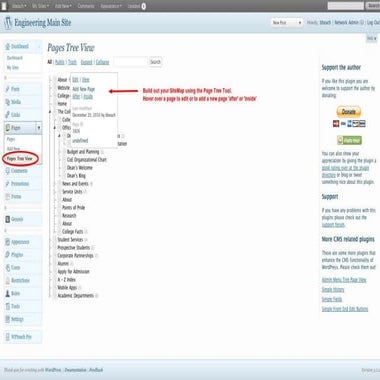Open the Links menu item
Screen dimensions: 380x380
(x=16, y=115)
